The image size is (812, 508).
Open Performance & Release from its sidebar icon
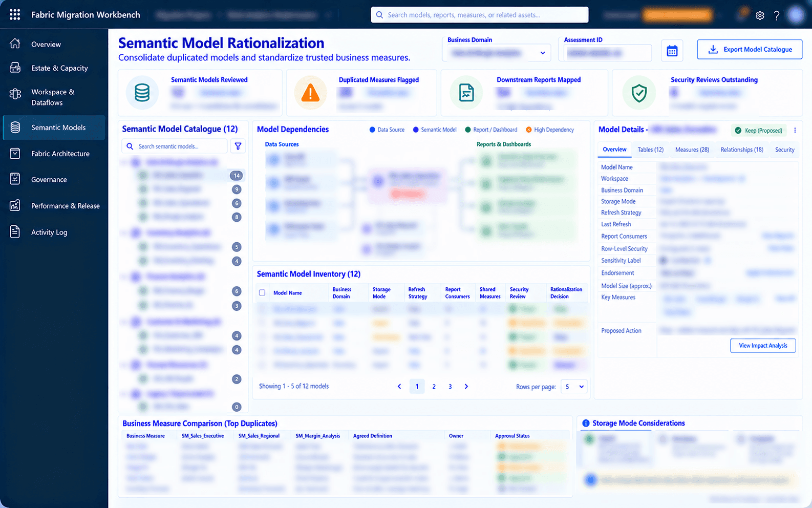(15, 205)
